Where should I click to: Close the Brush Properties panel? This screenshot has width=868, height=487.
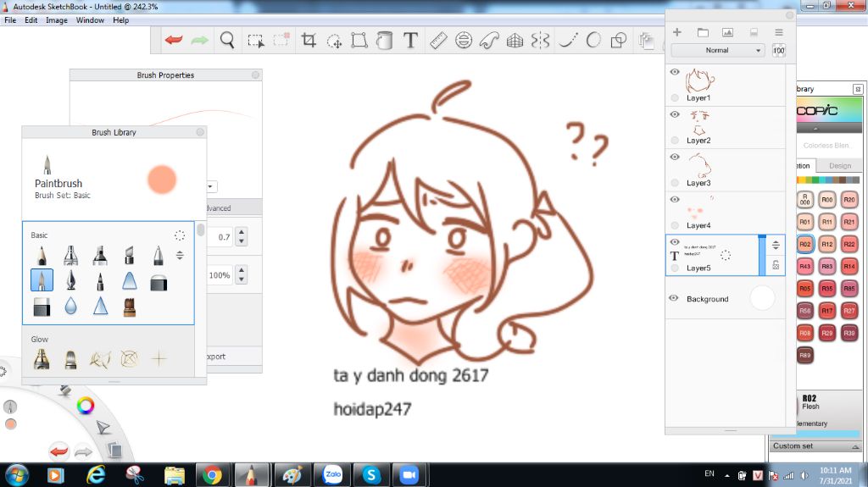click(256, 75)
